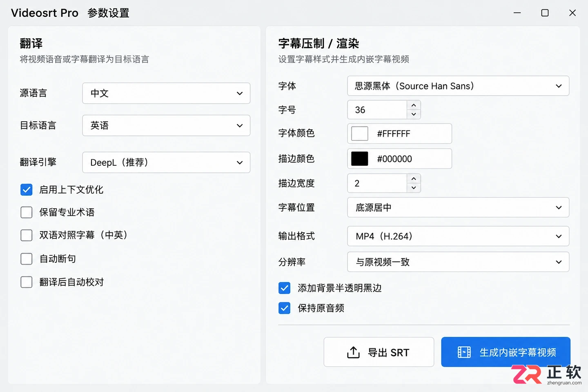588x392 pixels.
Task: Enable 保留专业术语 checkbox
Action: point(27,212)
